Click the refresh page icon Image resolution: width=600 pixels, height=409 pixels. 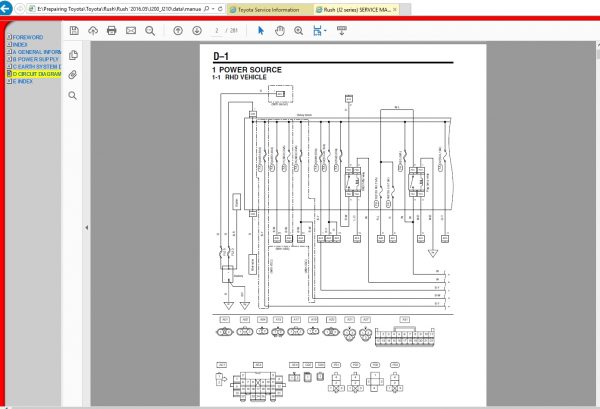[220, 8]
